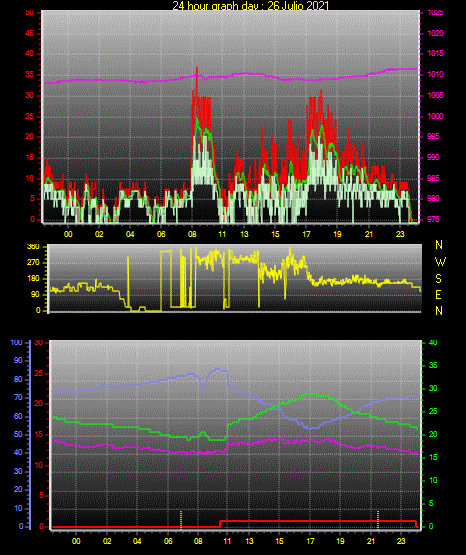
Task: Click the 90 label on wind direction axis
Action: (35, 294)
